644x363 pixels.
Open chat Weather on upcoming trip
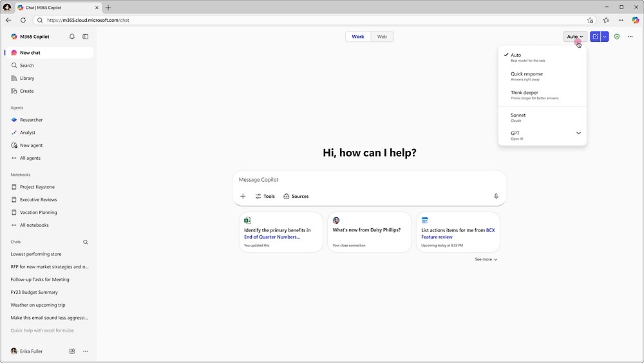(50, 305)
